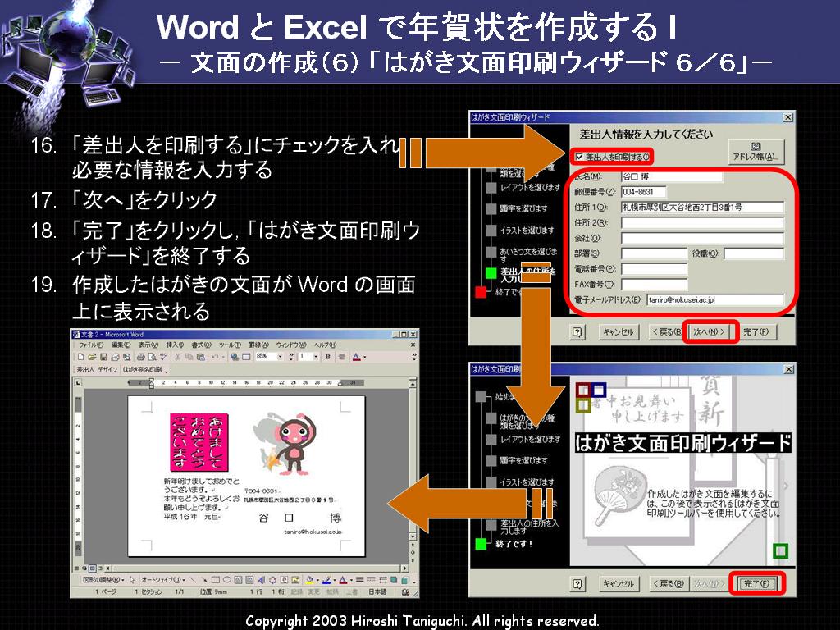Expand the Line Color dropdown arrow
The image size is (840, 630).
[335, 580]
